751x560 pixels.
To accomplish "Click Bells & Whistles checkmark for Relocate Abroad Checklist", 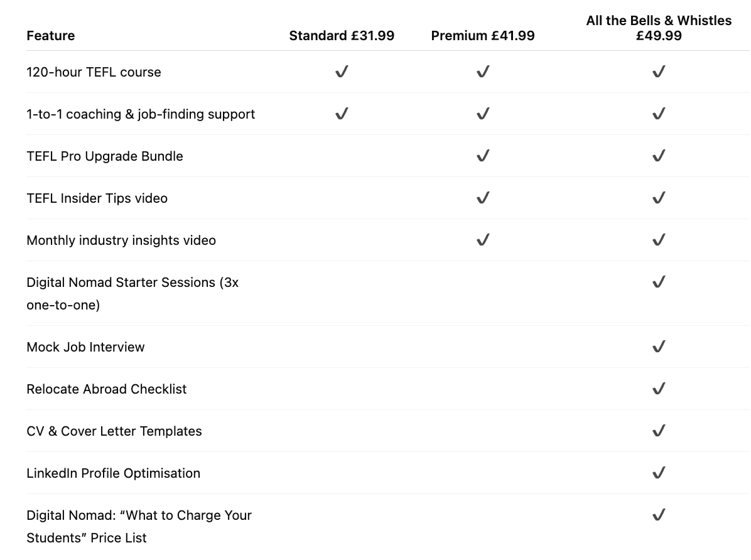I will pos(659,389).
